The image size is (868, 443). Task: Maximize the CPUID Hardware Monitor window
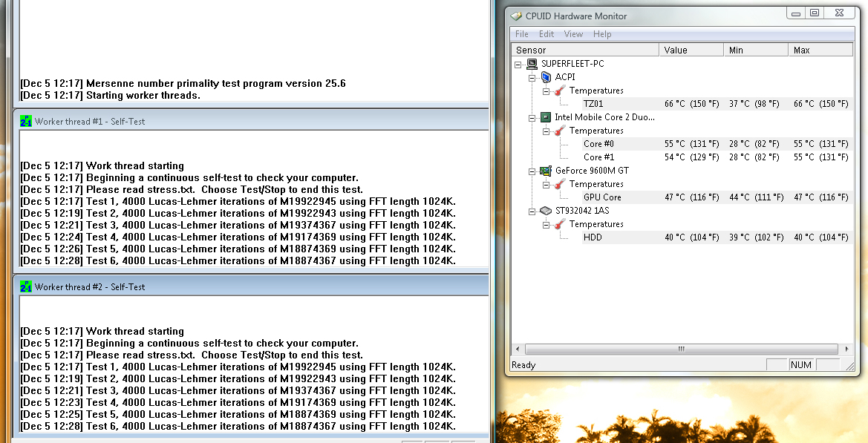[815, 13]
